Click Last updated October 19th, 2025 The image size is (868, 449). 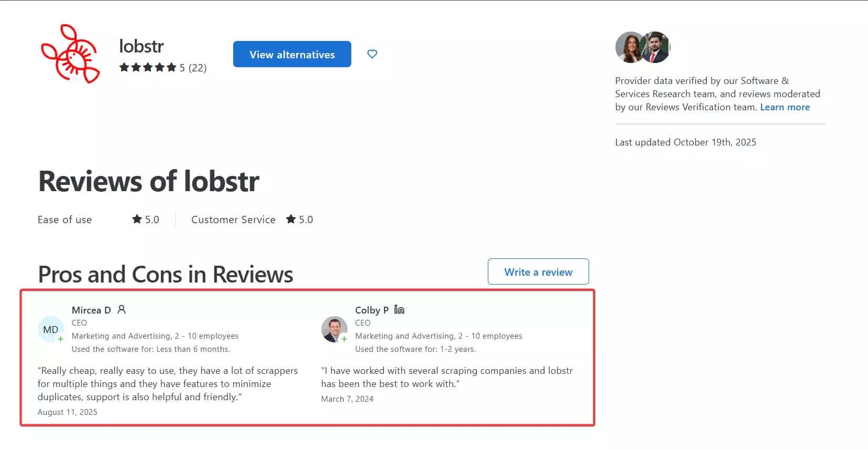point(686,142)
